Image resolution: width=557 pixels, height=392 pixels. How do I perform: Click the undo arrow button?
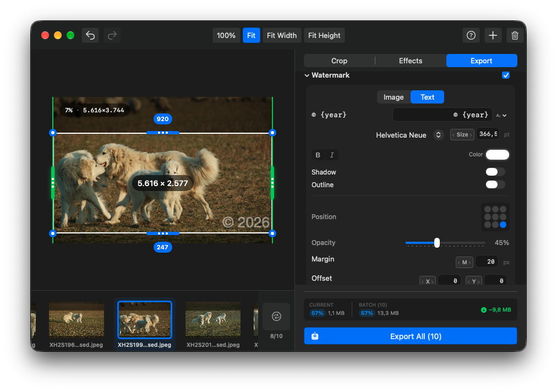(90, 35)
